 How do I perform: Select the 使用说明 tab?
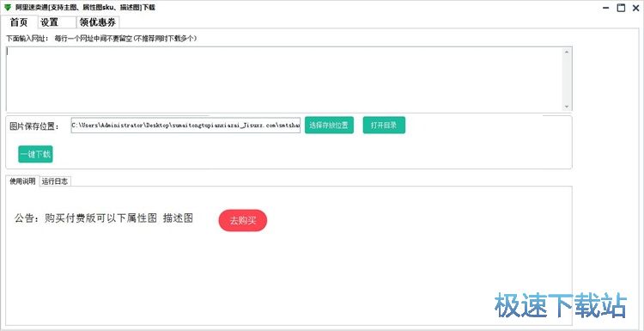[x=22, y=181]
